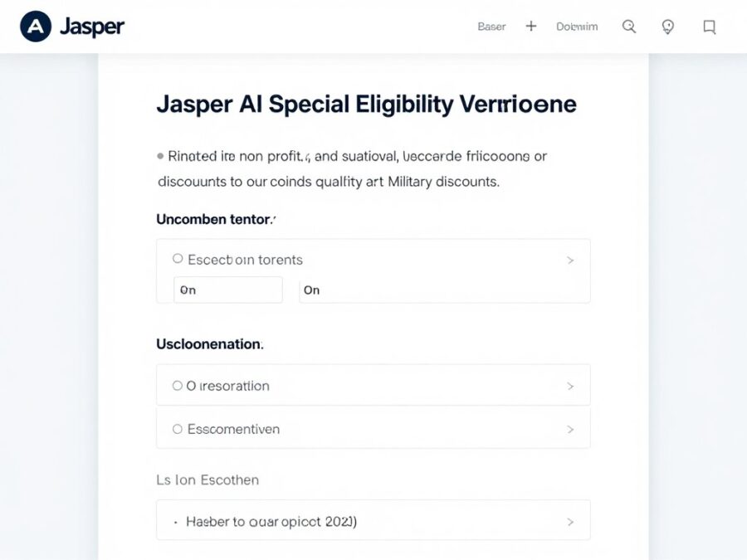This screenshot has height=560, width=747.
Task: Click inside the On input field
Action: [227, 290]
